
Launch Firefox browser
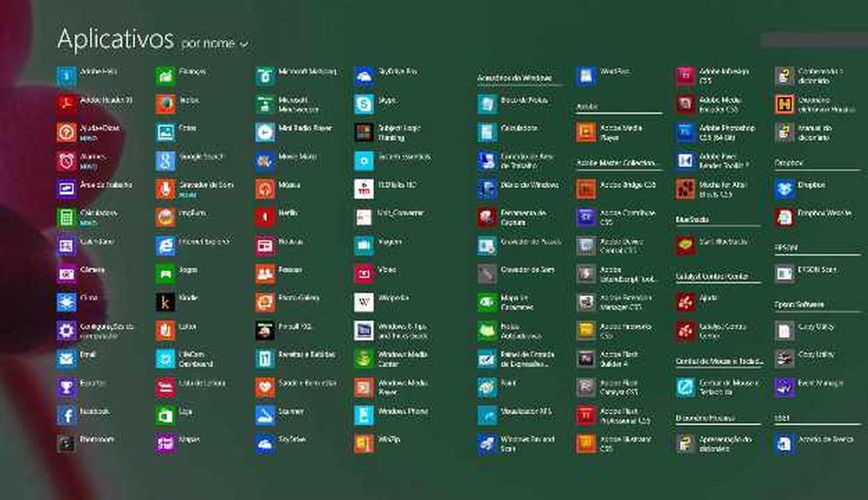[x=177, y=103]
